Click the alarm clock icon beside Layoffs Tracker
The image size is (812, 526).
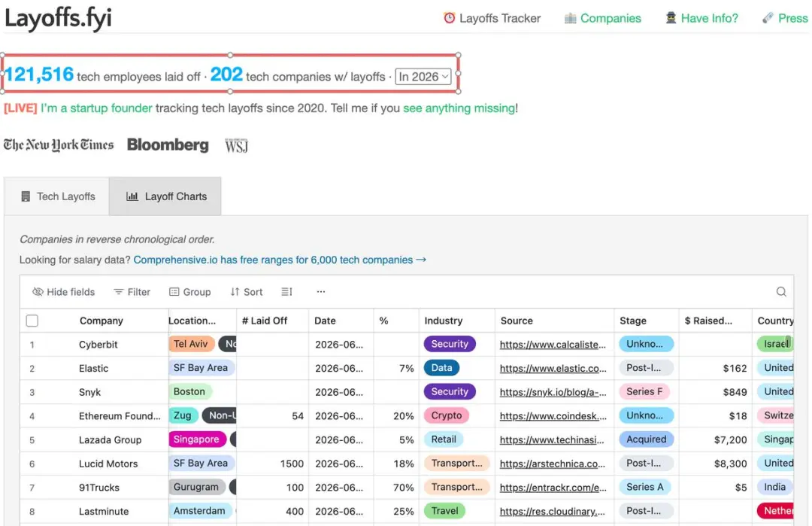click(450, 18)
